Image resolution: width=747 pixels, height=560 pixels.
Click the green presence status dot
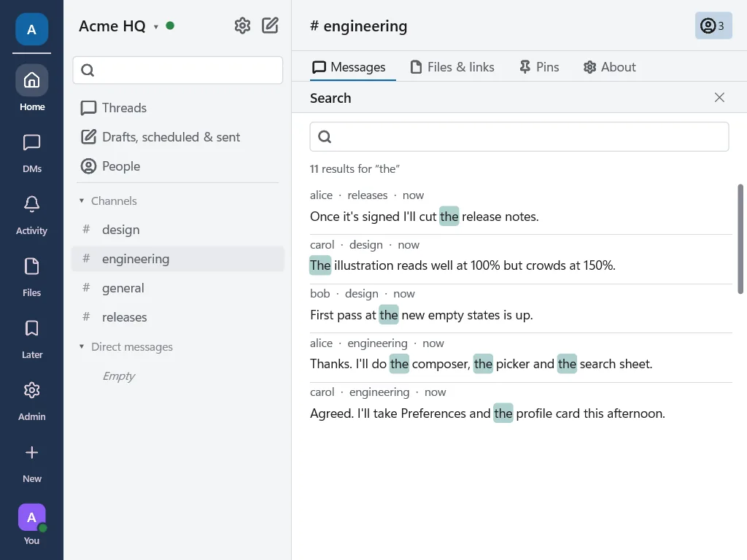click(170, 26)
